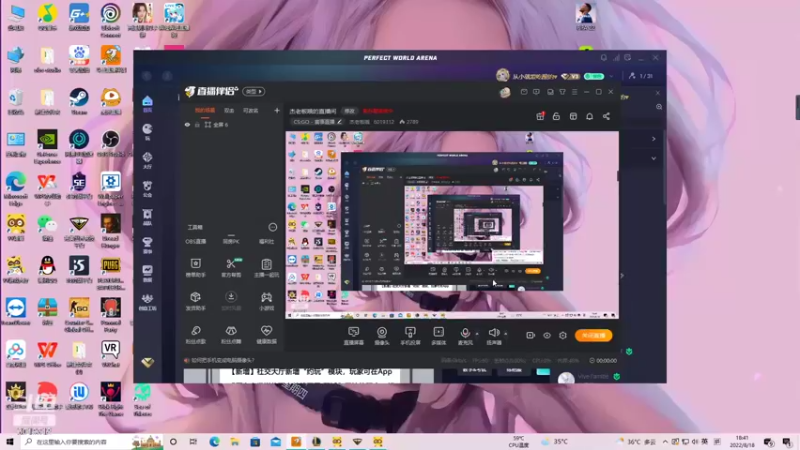
Task: Click the layout grid icon above preview
Action: tap(573, 116)
